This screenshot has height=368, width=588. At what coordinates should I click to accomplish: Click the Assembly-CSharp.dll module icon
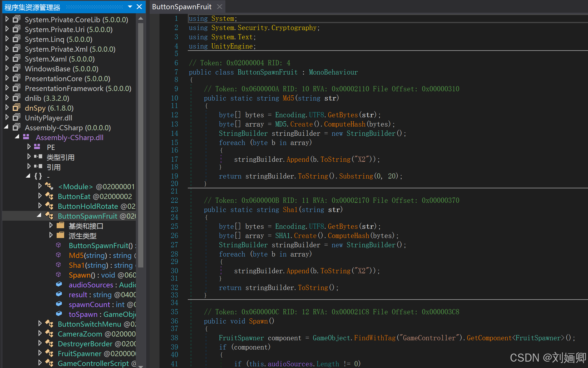click(26, 137)
